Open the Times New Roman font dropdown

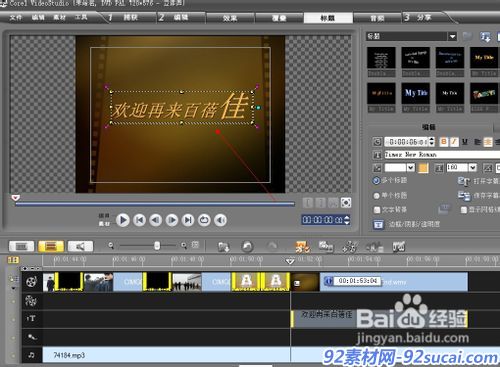442,155
